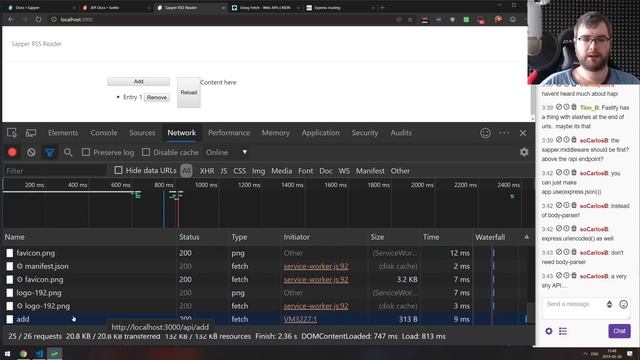Open the Performance tab
Image resolution: width=640 pixels, height=360 pixels.
point(229,133)
